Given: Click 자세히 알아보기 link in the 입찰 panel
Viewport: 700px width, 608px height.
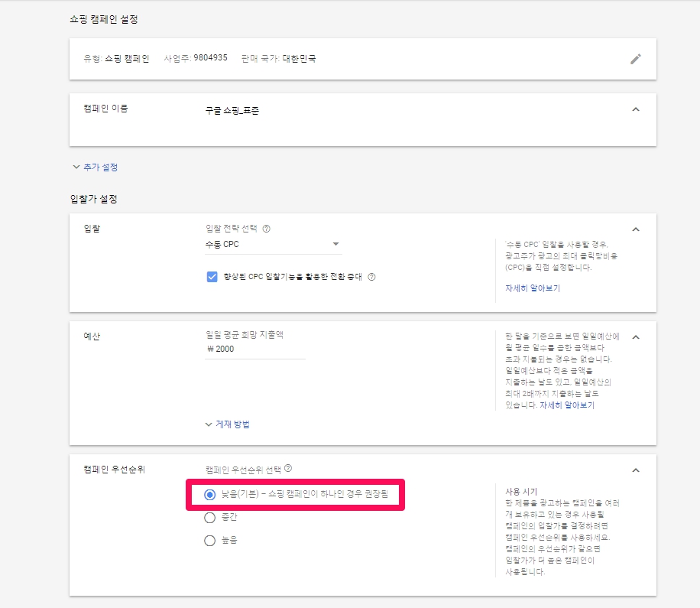Looking at the screenshot, I should point(532,288).
